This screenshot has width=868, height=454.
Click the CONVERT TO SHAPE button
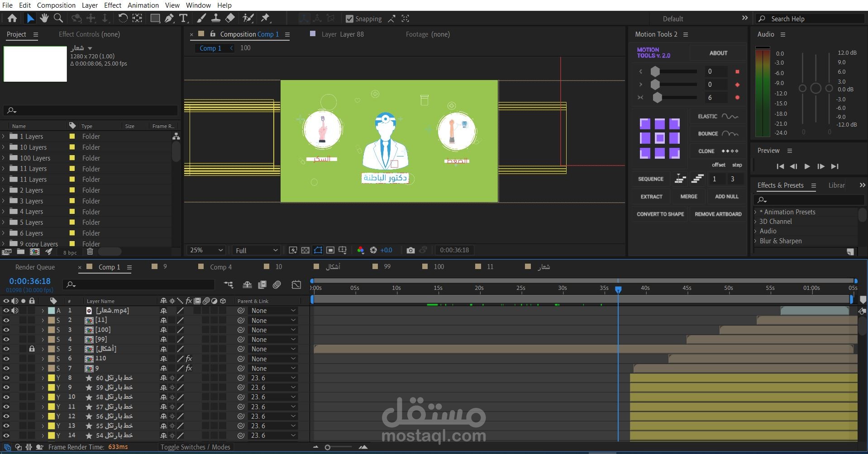coord(660,214)
